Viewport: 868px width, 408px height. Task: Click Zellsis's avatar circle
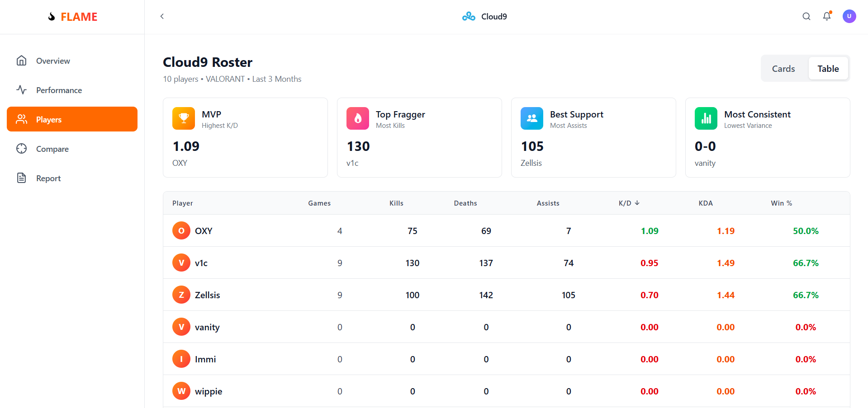[x=181, y=295]
